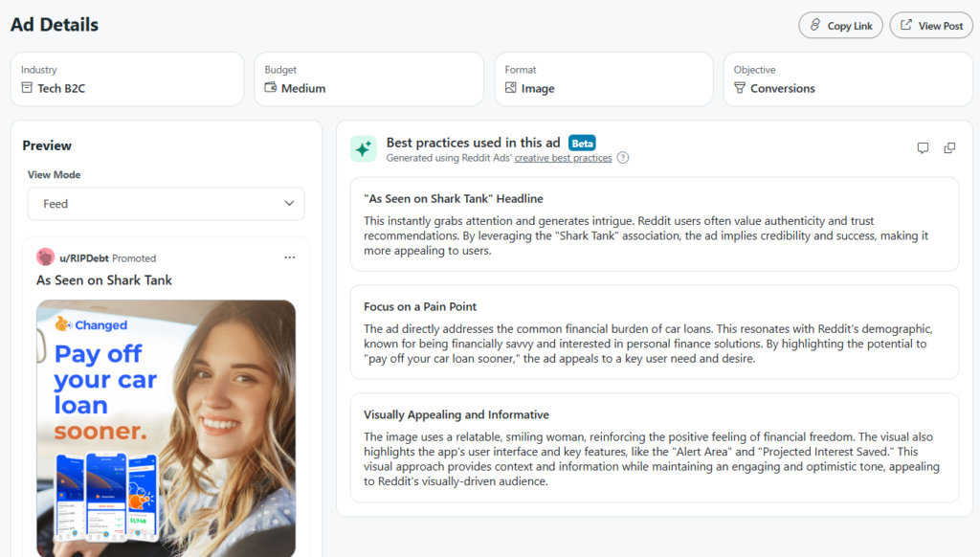Click the storefront icon beside Tech B2C
Image resolution: width=980 pixels, height=557 pixels.
click(x=28, y=88)
